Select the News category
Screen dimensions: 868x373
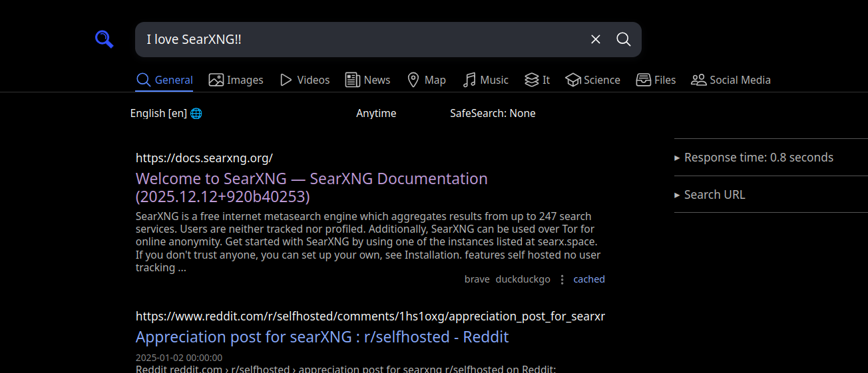[x=367, y=80]
